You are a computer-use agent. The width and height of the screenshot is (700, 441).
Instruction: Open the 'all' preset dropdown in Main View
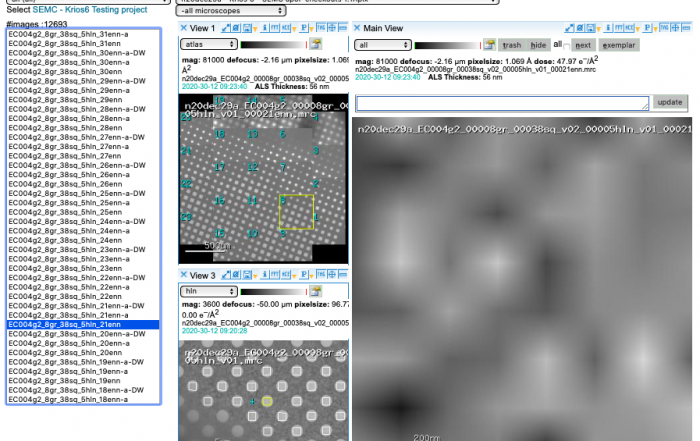[x=383, y=45]
